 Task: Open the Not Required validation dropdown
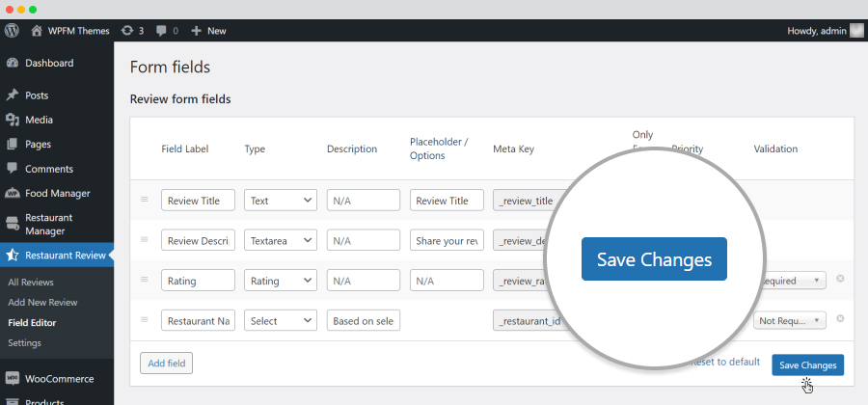coord(789,320)
